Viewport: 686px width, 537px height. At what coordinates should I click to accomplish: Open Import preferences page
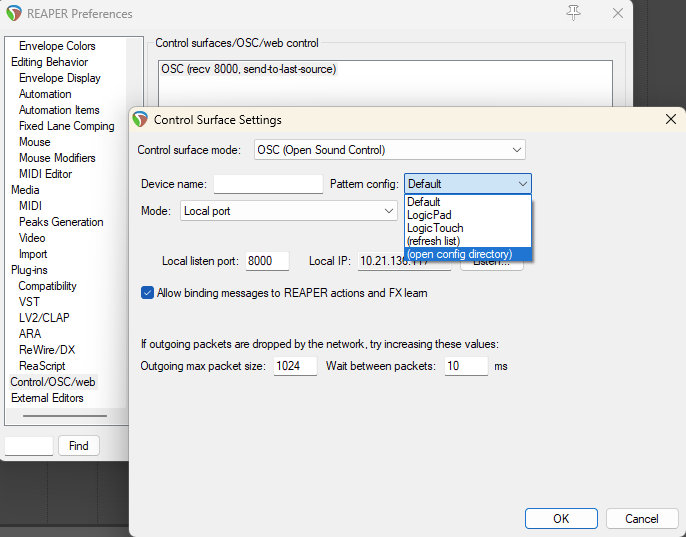pyautogui.click(x=33, y=254)
